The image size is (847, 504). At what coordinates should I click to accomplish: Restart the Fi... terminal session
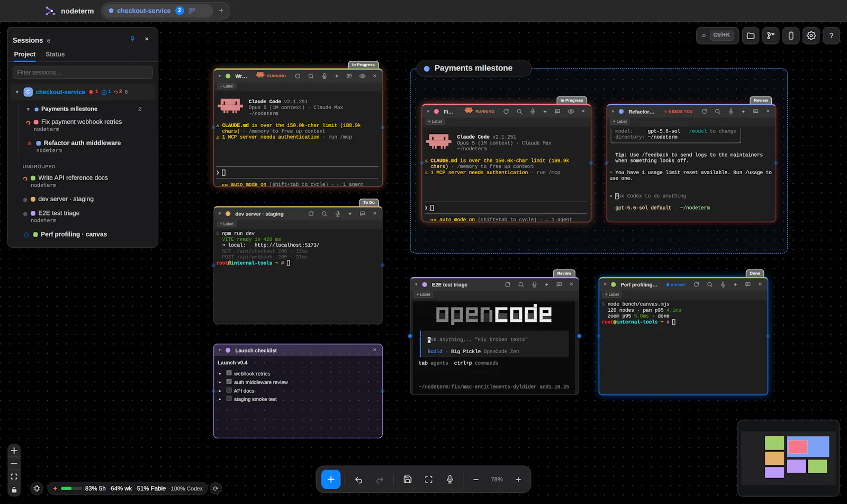506,111
